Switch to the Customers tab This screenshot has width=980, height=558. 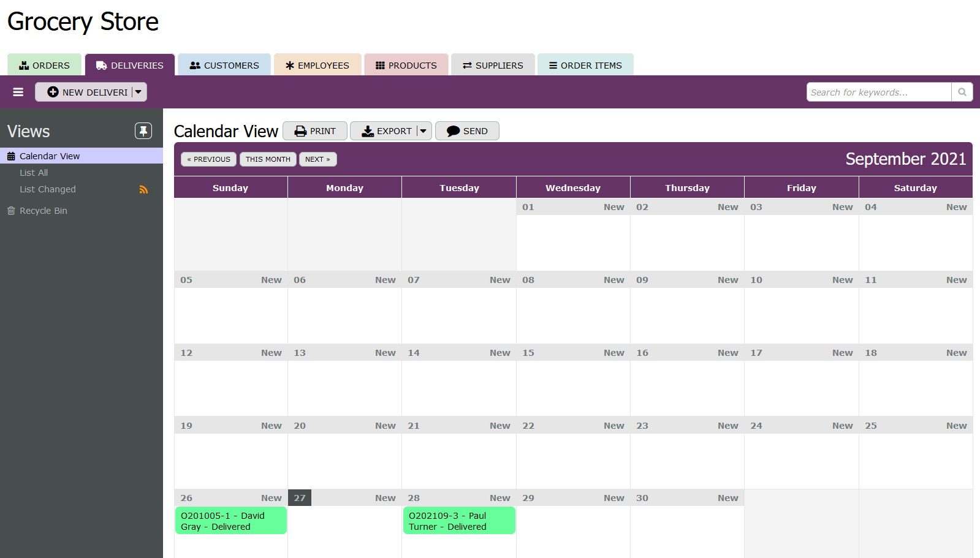[x=224, y=65]
